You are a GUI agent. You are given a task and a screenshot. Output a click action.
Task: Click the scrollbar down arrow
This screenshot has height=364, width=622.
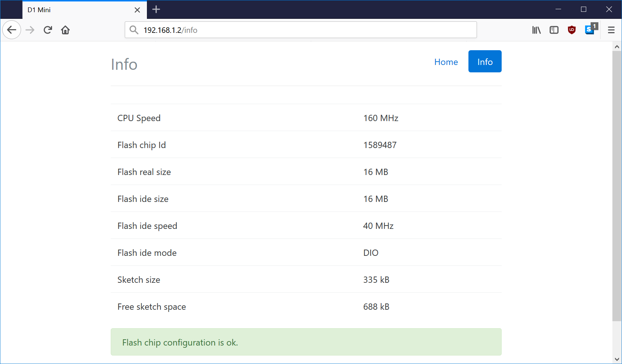[x=617, y=359]
